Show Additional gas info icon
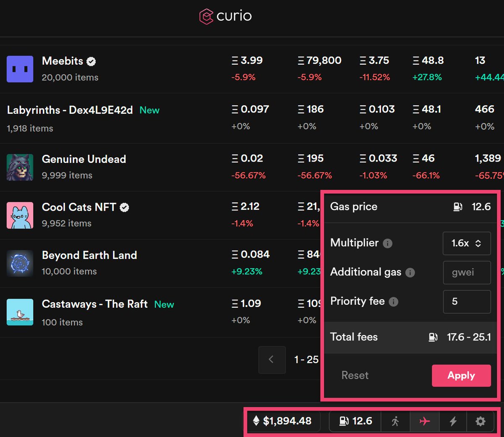 (x=410, y=272)
